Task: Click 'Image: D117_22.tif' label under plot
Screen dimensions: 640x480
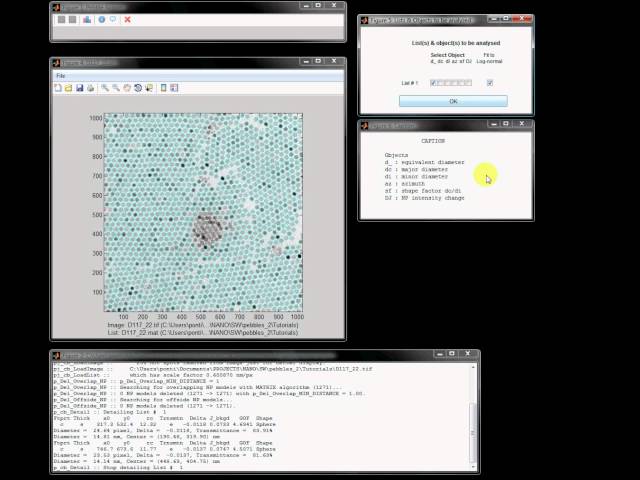Action: tap(203, 325)
